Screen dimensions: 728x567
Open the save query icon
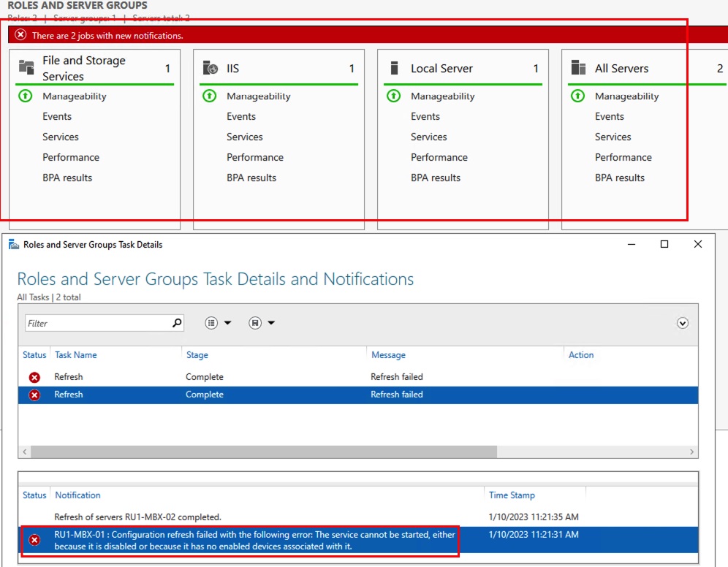click(x=255, y=323)
